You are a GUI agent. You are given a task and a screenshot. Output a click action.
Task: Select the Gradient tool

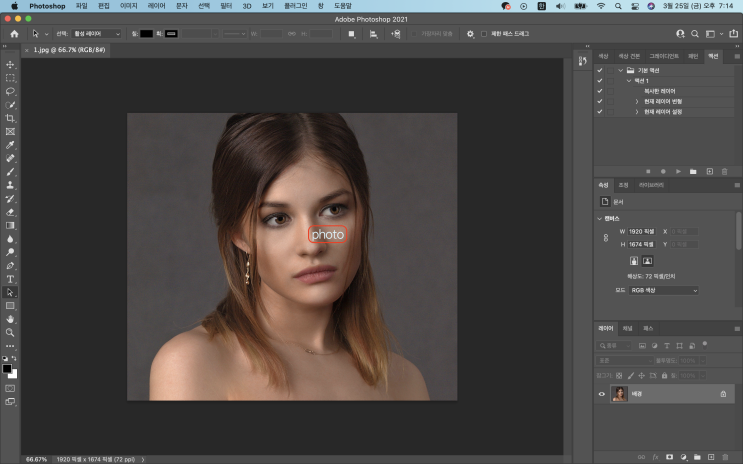coord(10,226)
